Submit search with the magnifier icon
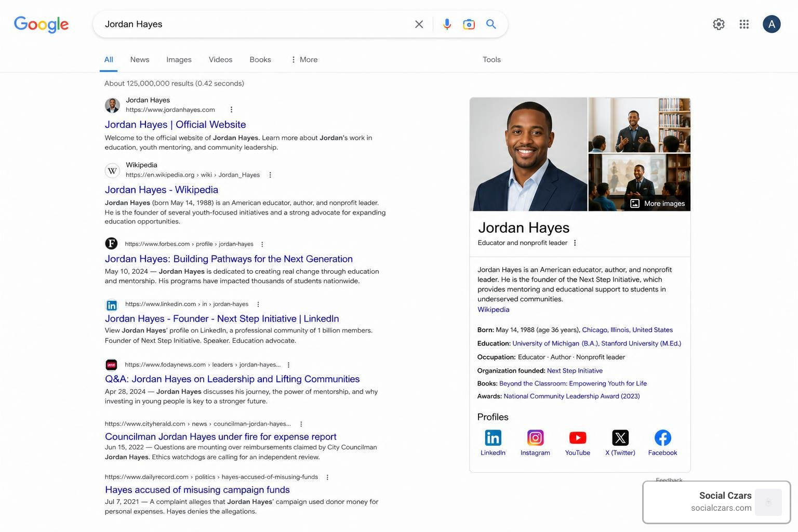This screenshot has width=798, height=532. (x=491, y=24)
